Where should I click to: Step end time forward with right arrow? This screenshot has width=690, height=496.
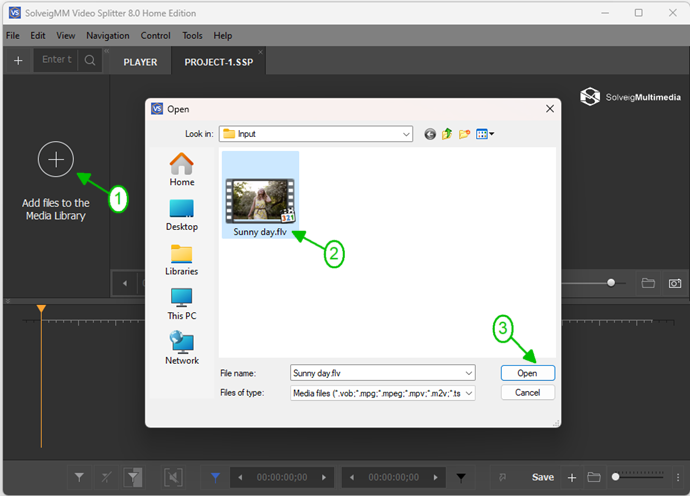click(435, 477)
